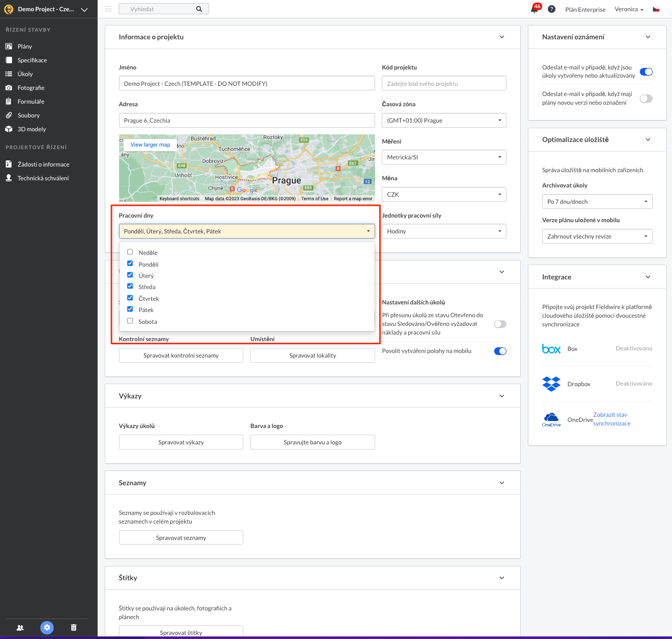The height and width of the screenshot is (639, 672).
Task: Open project settings gear icon
Action: click(x=47, y=627)
